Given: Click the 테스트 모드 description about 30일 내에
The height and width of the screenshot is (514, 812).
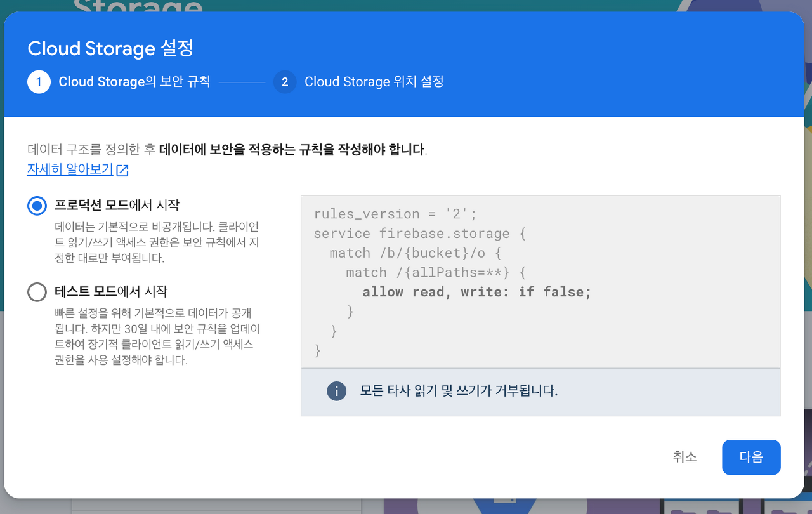Looking at the screenshot, I should pos(157,336).
